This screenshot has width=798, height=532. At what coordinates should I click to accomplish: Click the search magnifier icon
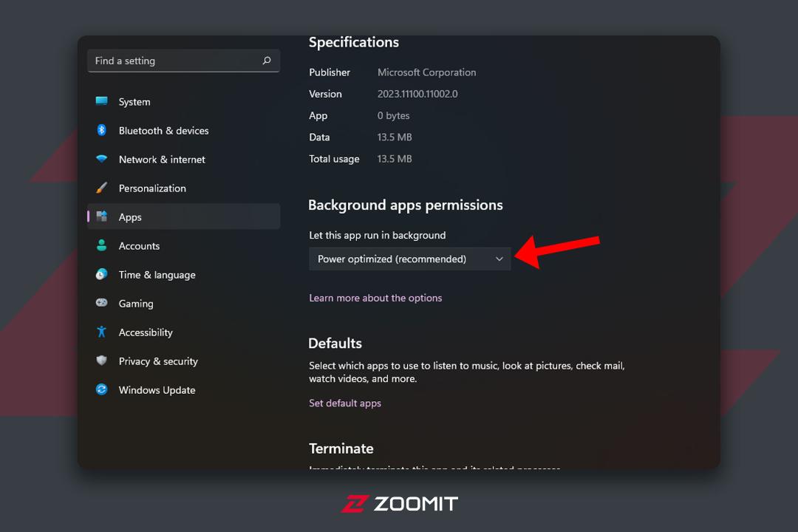(x=267, y=61)
